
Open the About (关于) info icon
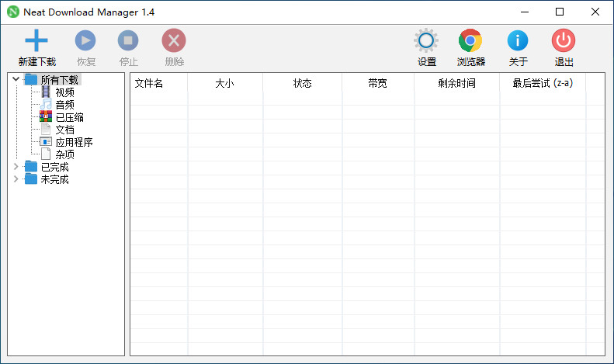518,41
